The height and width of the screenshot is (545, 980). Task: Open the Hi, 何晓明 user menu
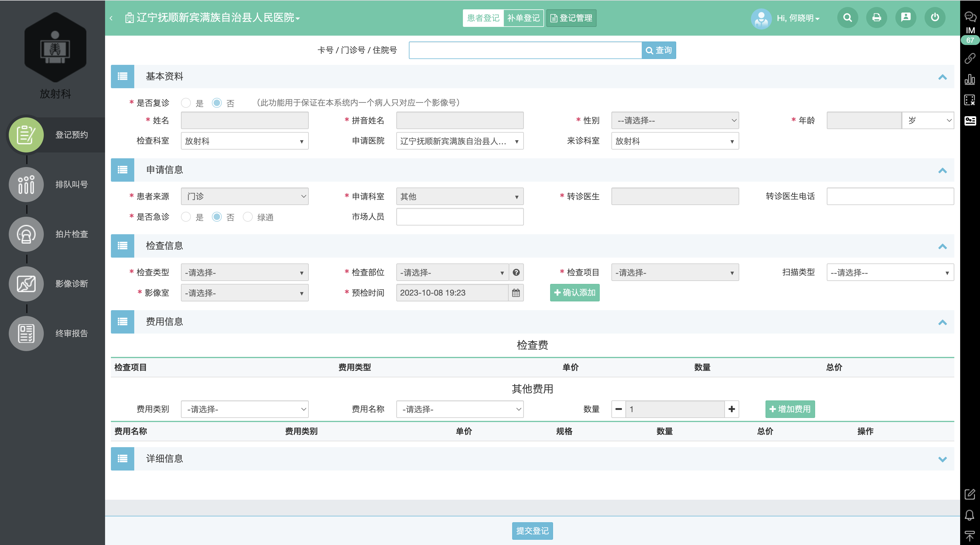(798, 18)
